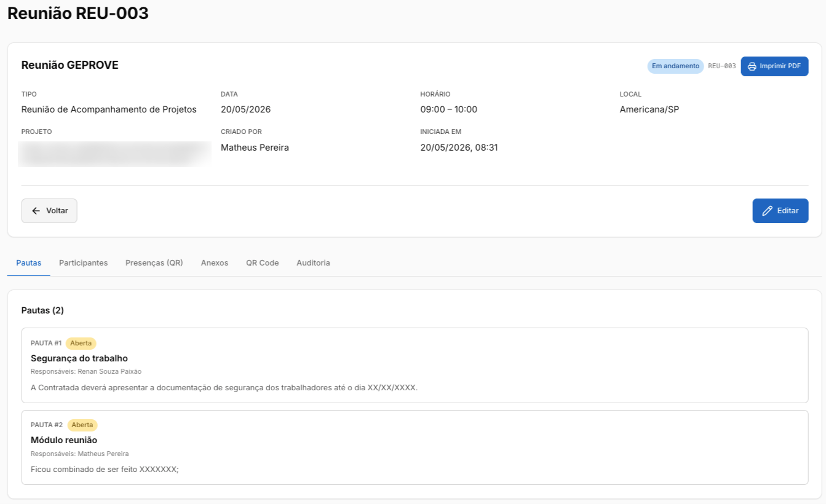Click the PAUTA #1 label
The image size is (826, 504).
tap(46, 344)
